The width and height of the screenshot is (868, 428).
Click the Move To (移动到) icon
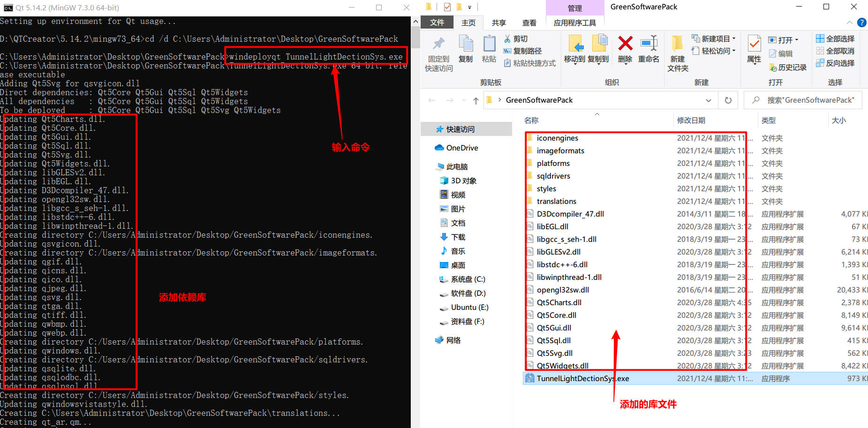click(x=575, y=44)
